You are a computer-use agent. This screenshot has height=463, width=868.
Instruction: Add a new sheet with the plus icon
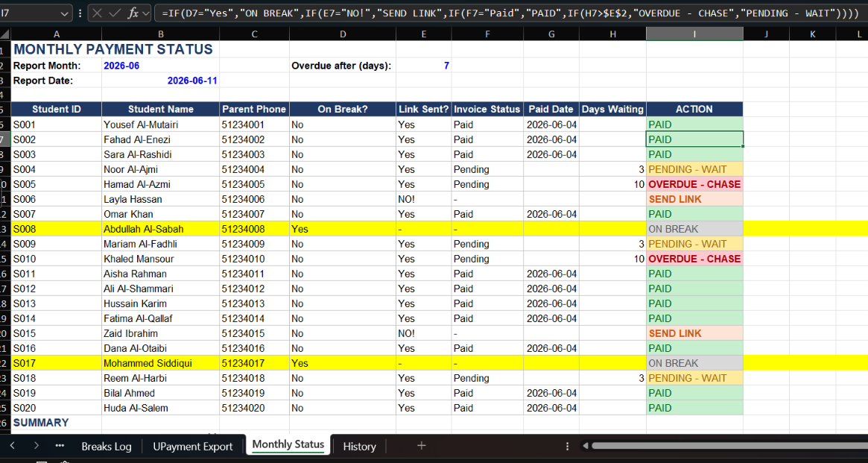pyautogui.click(x=421, y=445)
